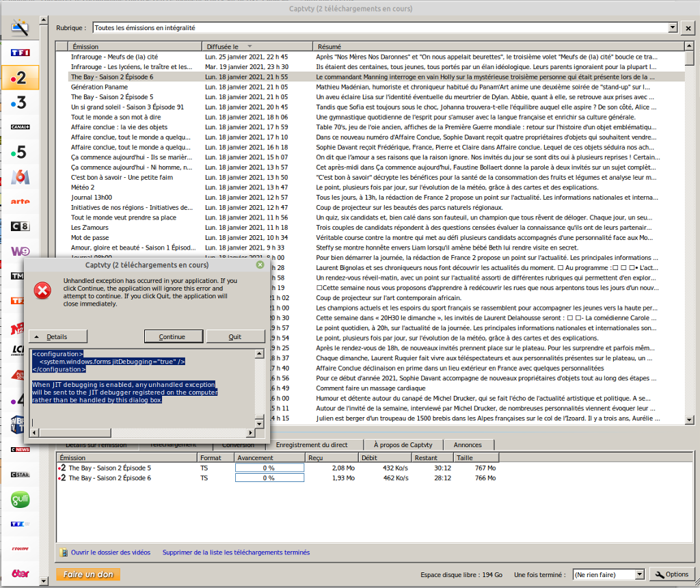The image size is (700, 588).
Task: Select the TF1 channel icon
Action: click(20, 53)
